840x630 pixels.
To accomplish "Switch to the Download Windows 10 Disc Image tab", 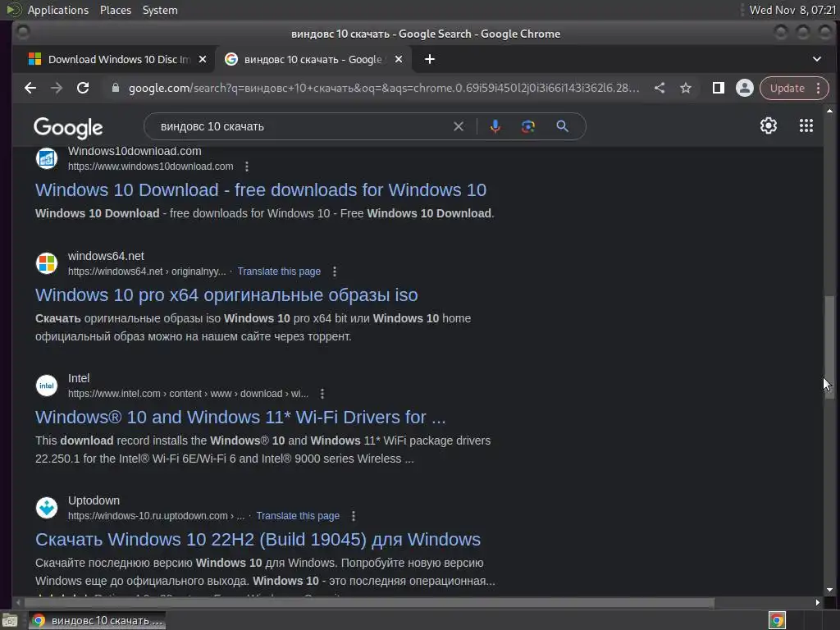I will coord(115,59).
